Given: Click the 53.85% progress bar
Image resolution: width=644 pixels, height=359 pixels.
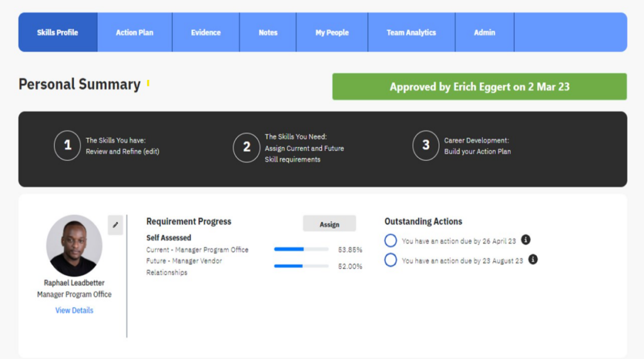Looking at the screenshot, I should (301, 250).
